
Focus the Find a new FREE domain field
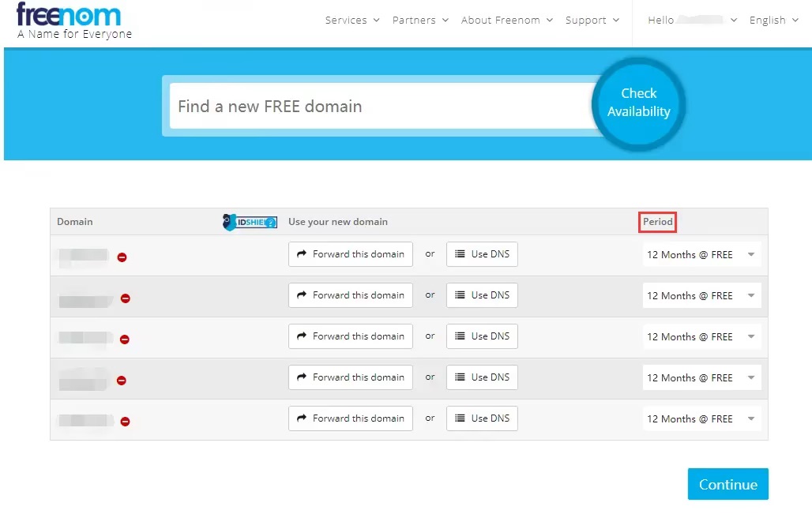click(x=379, y=107)
